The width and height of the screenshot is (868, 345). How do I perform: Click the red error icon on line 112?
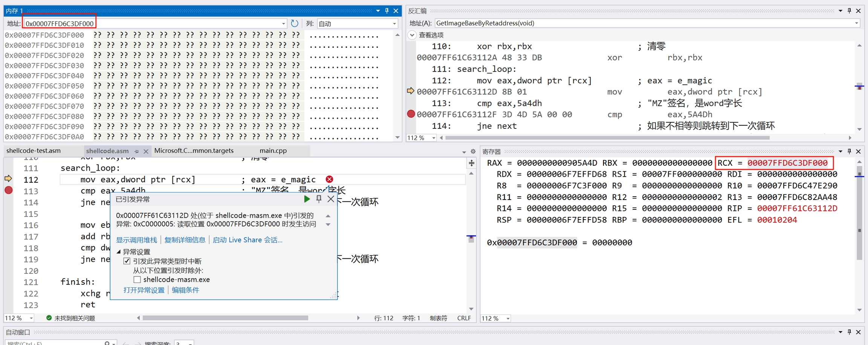point(329,179)
